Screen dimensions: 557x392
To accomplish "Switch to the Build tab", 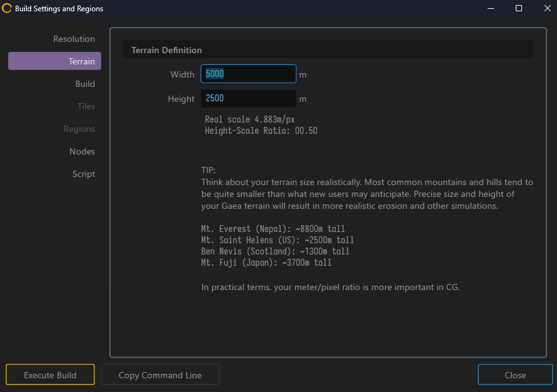I will point(85,84).
